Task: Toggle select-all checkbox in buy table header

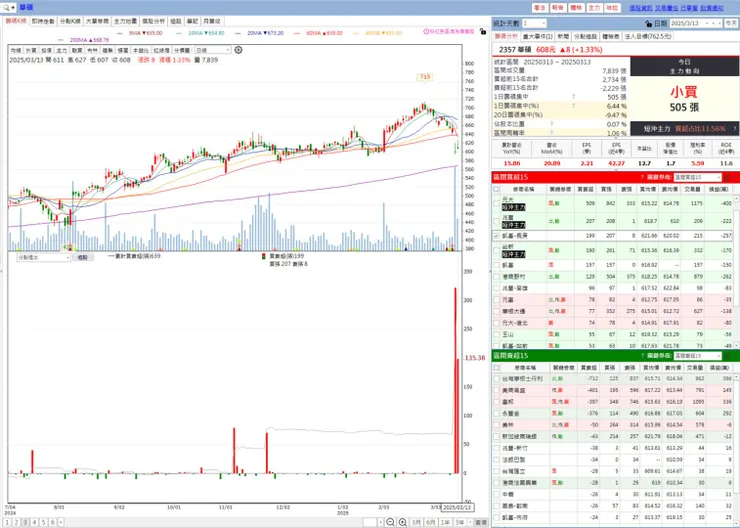Action: pos(496,189)
